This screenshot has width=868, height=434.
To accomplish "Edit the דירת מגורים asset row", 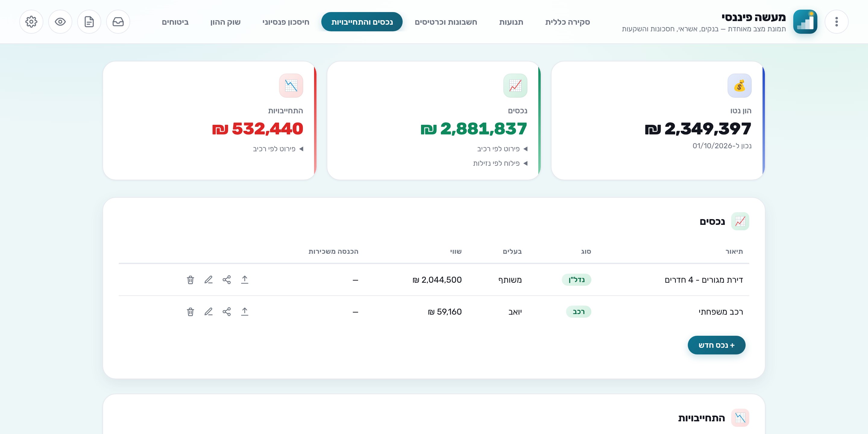I will [209, 280].
